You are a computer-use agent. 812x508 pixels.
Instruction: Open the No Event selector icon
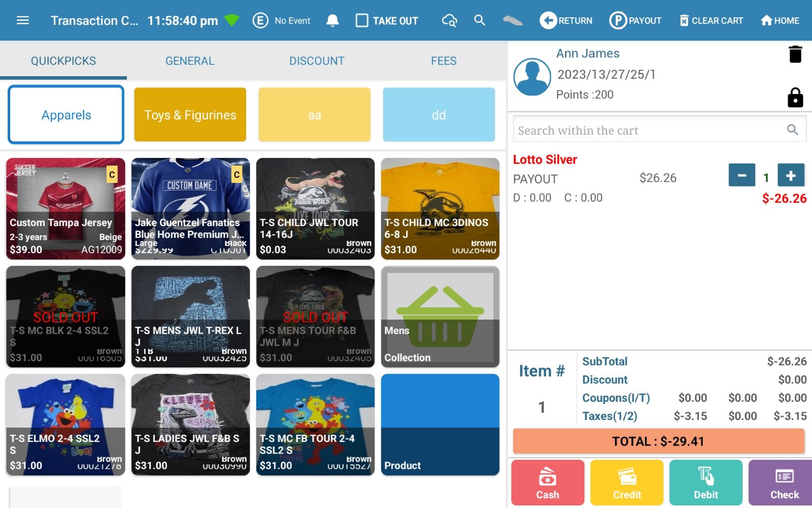tap(260, 20)
